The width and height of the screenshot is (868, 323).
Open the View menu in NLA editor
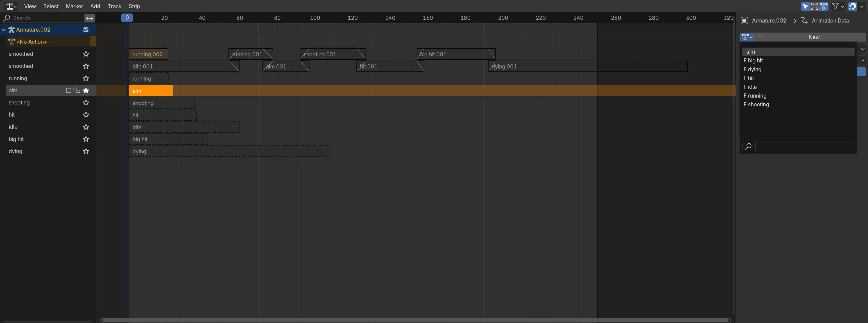pos(29,6)
